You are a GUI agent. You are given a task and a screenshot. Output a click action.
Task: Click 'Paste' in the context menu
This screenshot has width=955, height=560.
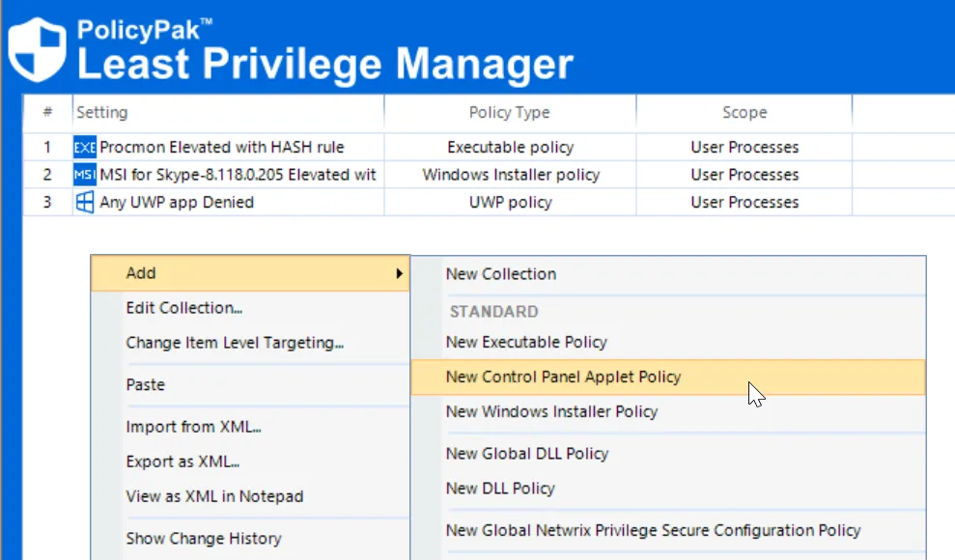(x=145, y=384)
